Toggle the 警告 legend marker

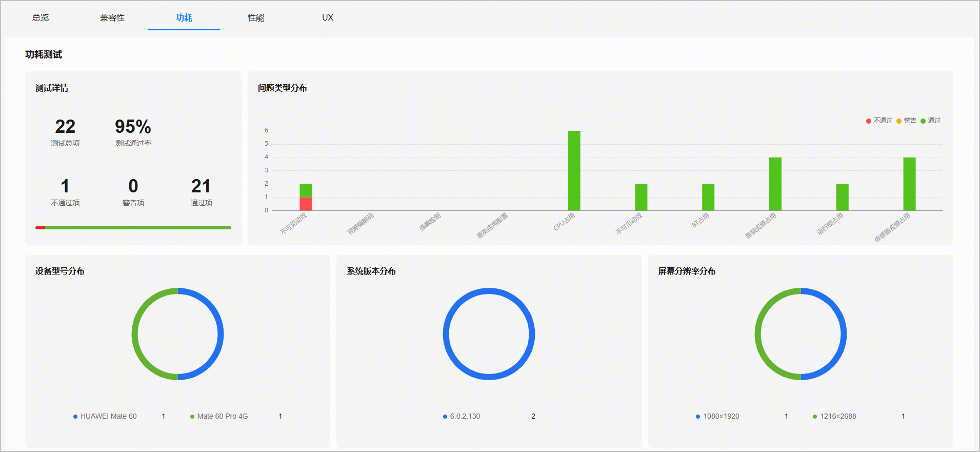click(x=906, y=121)
